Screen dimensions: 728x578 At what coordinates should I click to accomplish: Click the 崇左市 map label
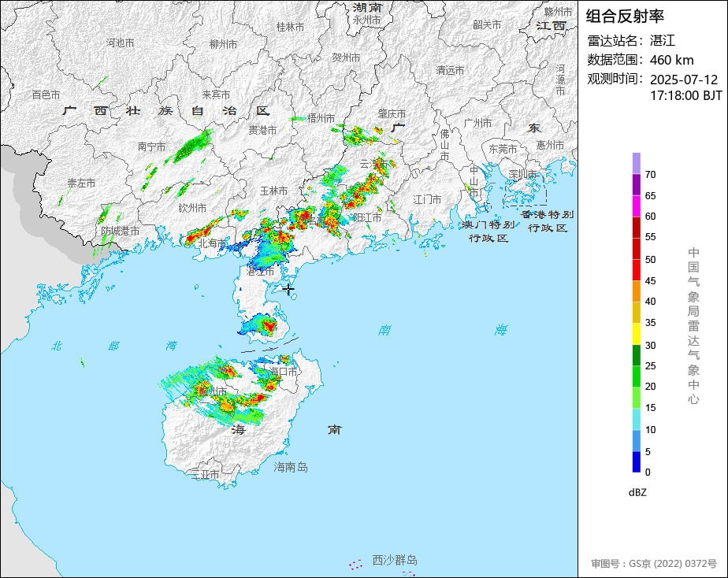(x=81, y=183)
